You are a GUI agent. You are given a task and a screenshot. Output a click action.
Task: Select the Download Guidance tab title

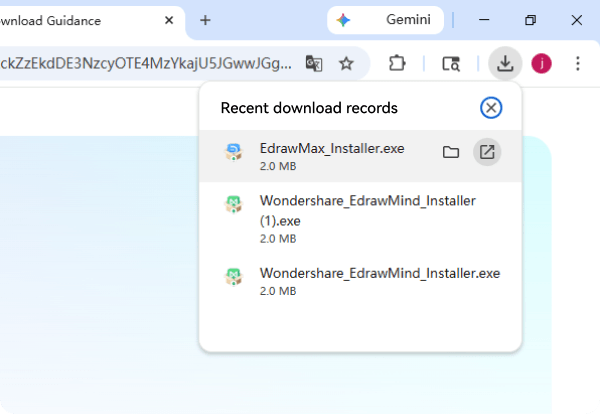click(x=51, y=21)
